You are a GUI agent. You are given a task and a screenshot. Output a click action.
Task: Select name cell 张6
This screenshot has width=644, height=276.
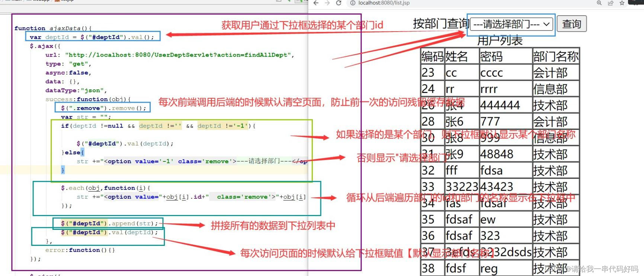coord(462,122)
